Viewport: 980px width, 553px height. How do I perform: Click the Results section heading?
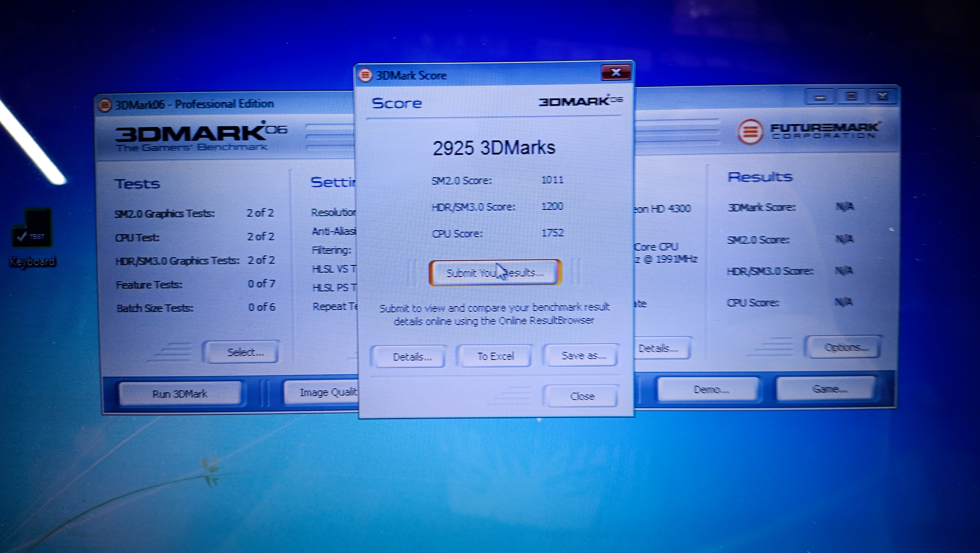click(x=760, y=177)
